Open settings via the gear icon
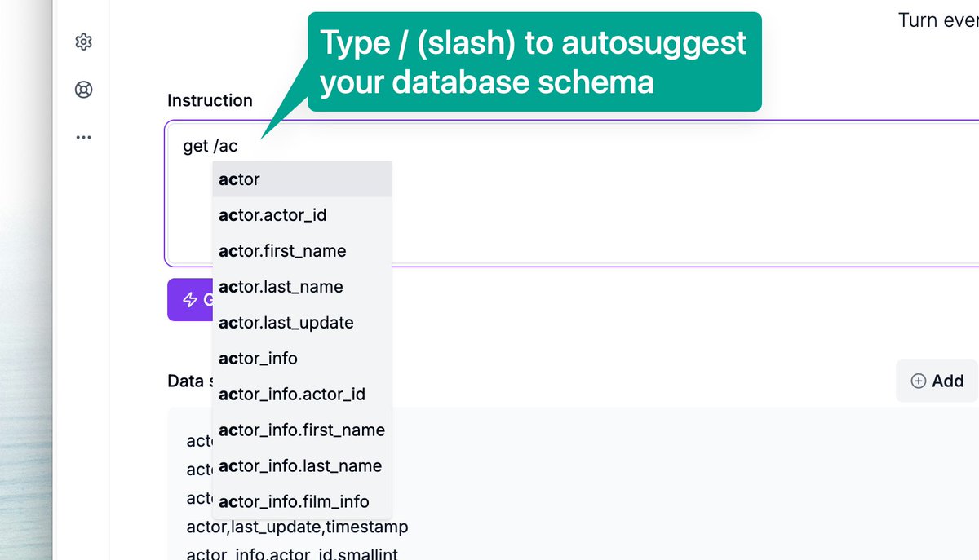The width and height of the screenshot is (979, 560). [x=82, y=42]
